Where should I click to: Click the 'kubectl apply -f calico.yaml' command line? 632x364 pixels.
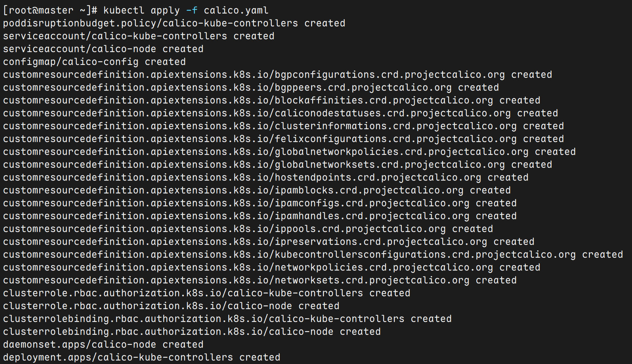click(136, 10)
